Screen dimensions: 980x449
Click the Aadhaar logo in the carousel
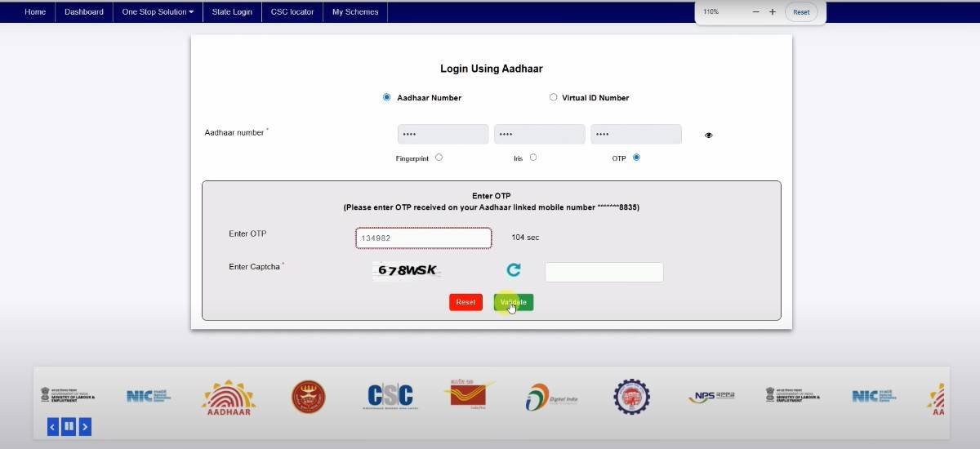[x=229, y=398]
